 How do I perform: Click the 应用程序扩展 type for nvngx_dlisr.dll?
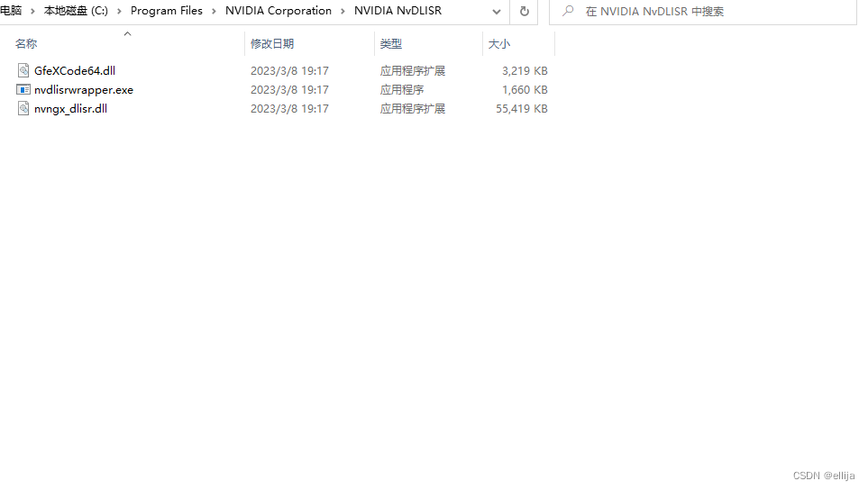coord(413,108)
